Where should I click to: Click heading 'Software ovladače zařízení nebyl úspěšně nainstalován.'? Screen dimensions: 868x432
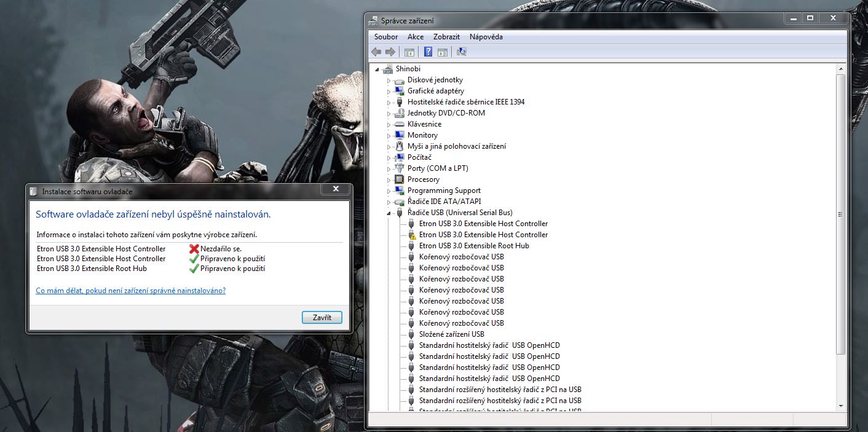tap(153, 214)
